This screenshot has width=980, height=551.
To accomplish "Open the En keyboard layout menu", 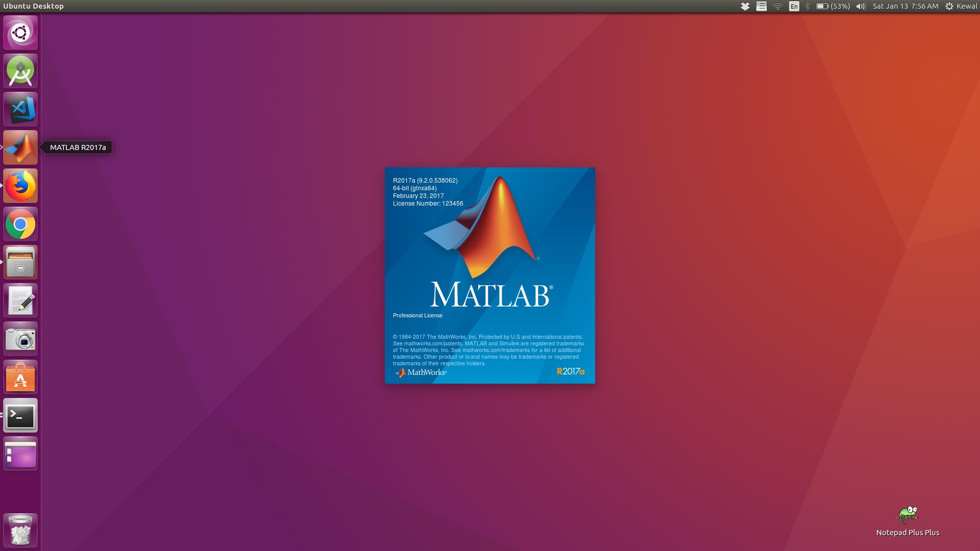I will [x=793, y=6].
